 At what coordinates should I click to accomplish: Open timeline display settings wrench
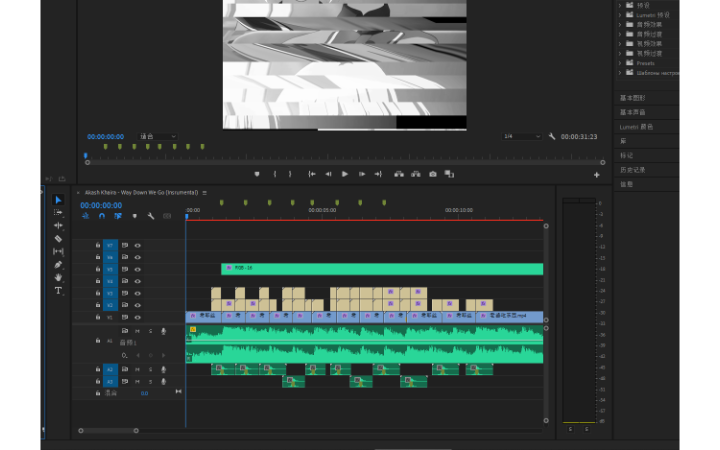point(151,216)
